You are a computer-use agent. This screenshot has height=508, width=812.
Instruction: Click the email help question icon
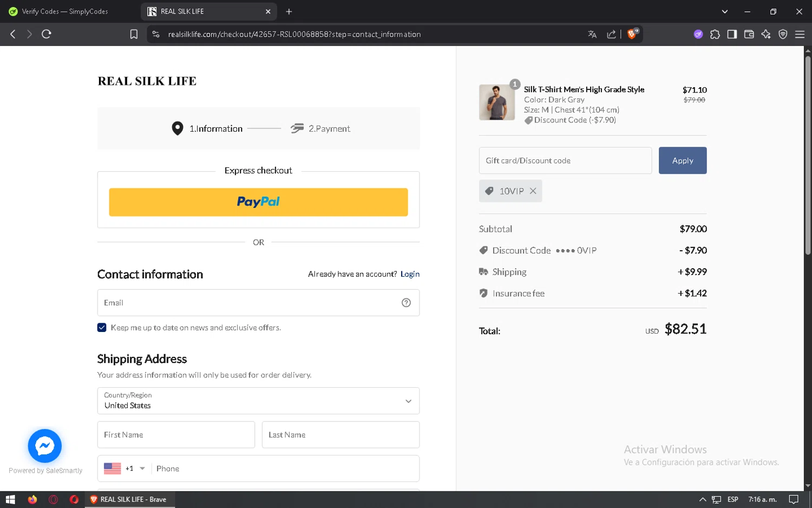pyautogui.click(x=406, y=303)
